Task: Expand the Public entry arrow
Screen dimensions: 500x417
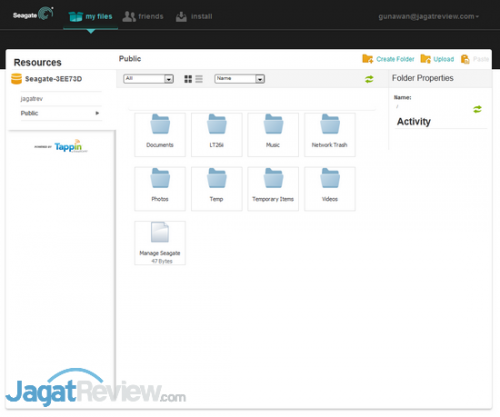Action: pos(97,113)
